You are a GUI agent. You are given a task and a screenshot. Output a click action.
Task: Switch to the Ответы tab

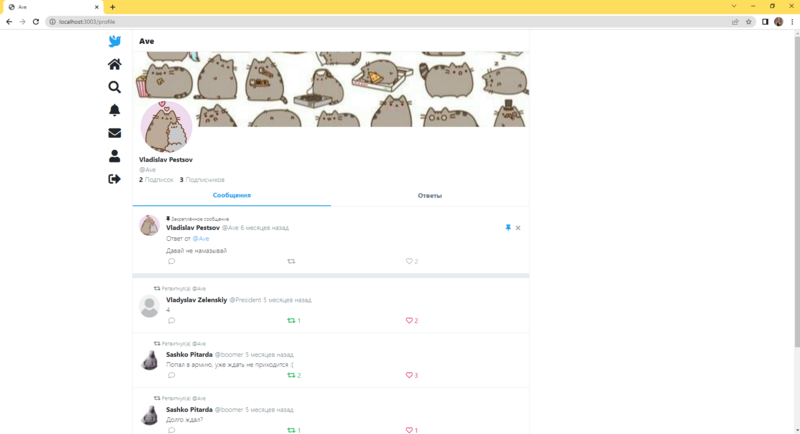pyautogui.click(x=430, y=195)
